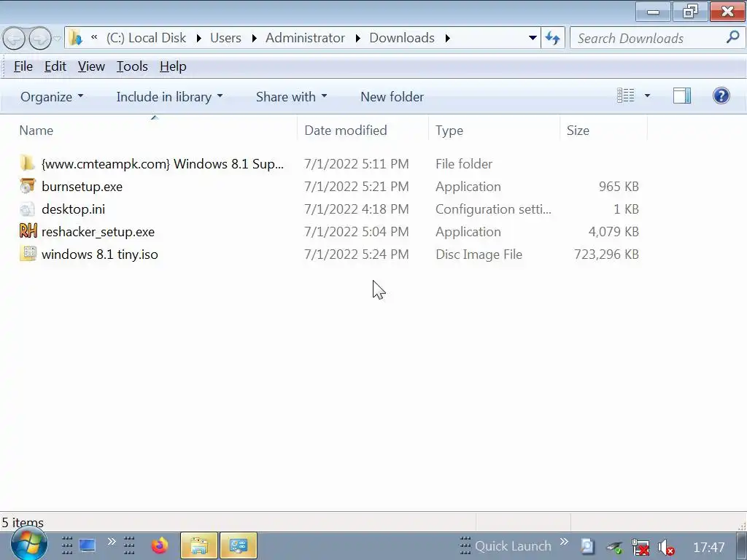Open Windows Help question mark icon
The image size is (747, 560).
tap(721, 96)
